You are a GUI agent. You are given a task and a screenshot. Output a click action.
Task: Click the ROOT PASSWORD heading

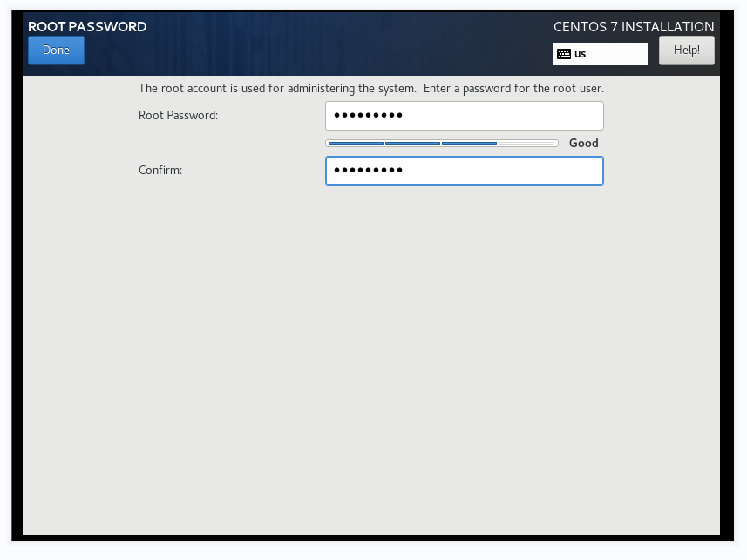87,27
